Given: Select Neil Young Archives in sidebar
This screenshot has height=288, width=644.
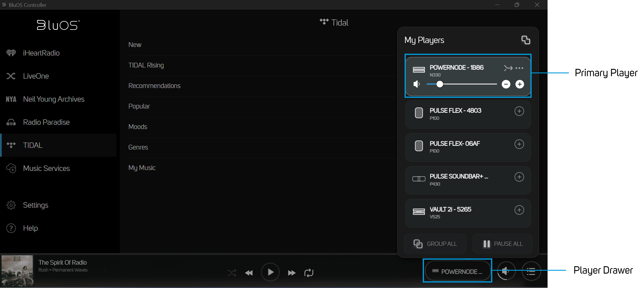Looking at the screenshot, I should click(x=58, y=99).
